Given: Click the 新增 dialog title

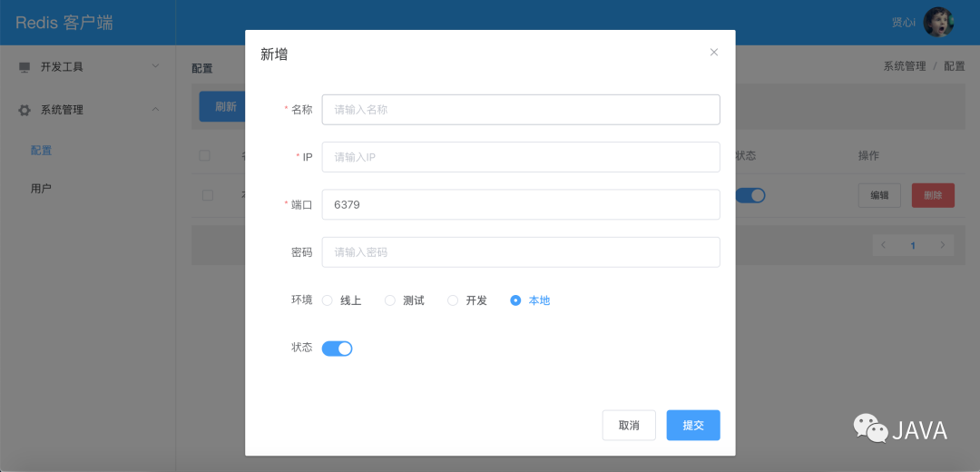Looking at the screenshot, I should tap(274, 55).
